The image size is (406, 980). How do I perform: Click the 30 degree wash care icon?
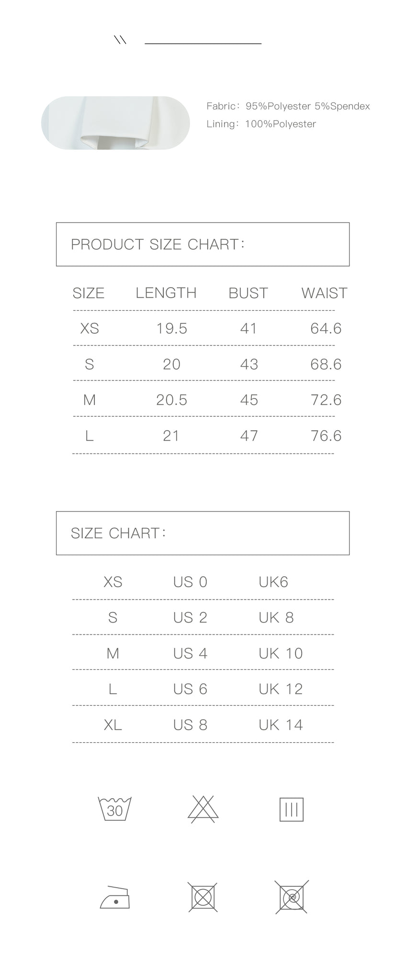point(114,809)
